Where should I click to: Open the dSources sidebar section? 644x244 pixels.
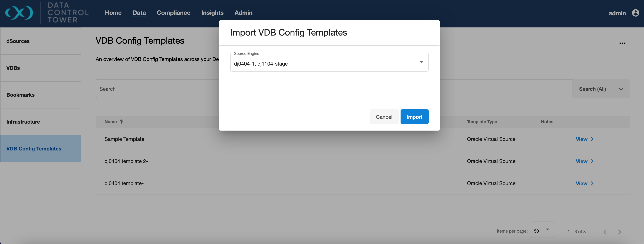point(18,41)
